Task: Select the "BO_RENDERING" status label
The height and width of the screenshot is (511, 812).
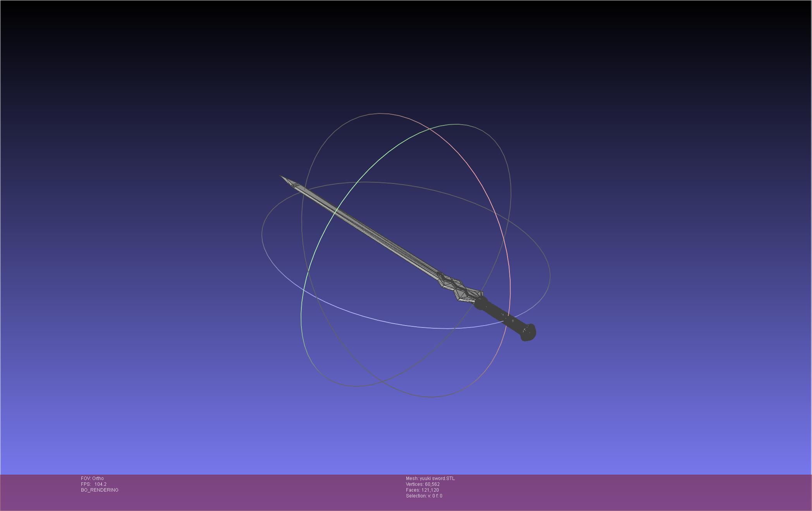Action: pyautogui.click(x=100, y=490)
